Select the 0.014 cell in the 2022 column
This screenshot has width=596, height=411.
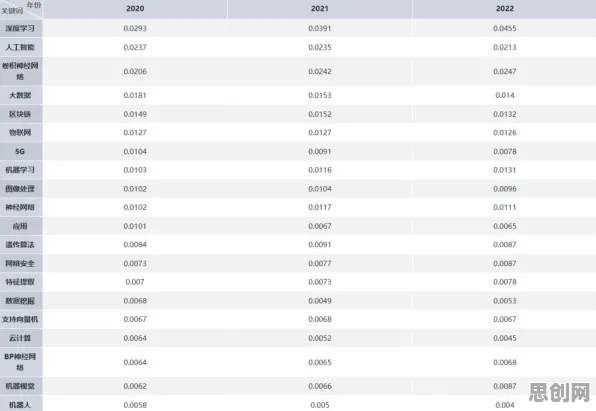[x=504, y=95]
